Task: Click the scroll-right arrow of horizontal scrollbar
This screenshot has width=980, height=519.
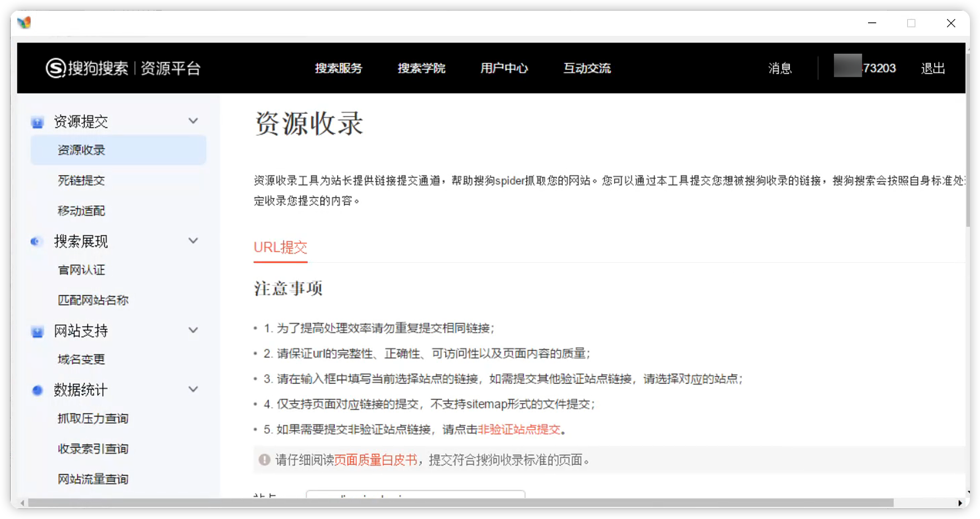Action: click(x=960, y=503)
